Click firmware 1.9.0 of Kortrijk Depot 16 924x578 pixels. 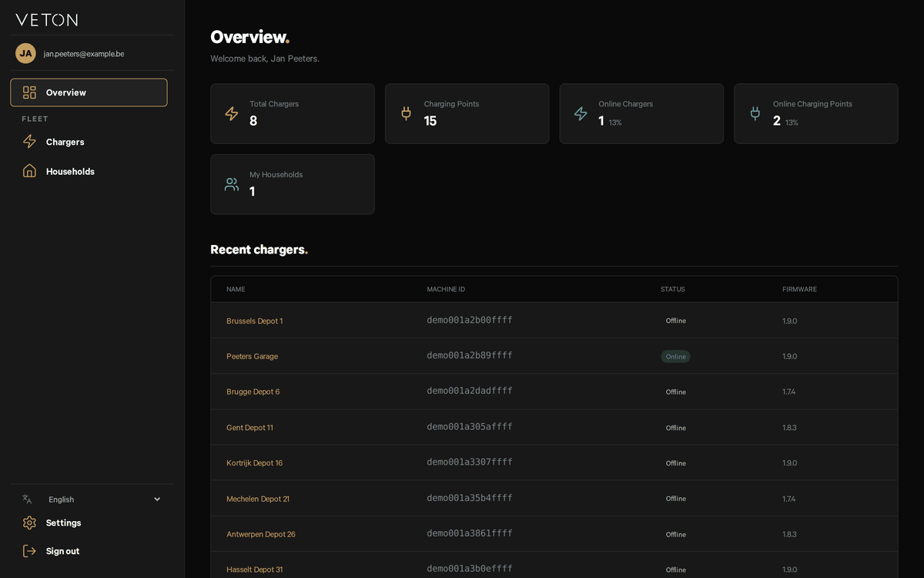pos(790,463)
